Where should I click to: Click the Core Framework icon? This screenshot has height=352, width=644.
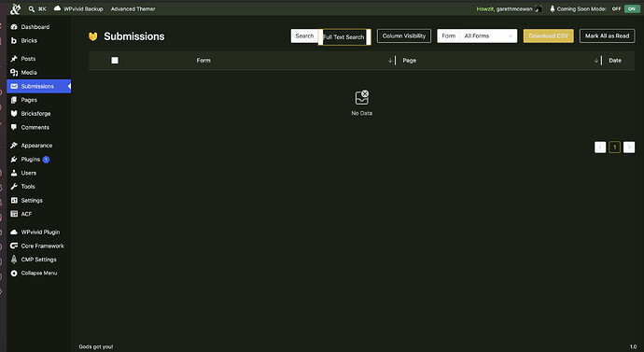click(14, 246)
